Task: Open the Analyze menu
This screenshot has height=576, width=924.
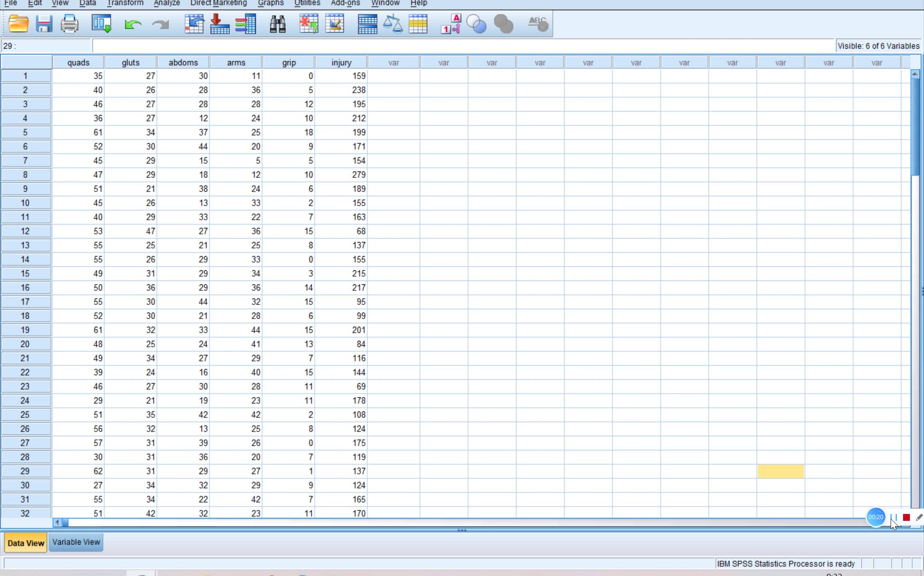Action: pos(167,3)
